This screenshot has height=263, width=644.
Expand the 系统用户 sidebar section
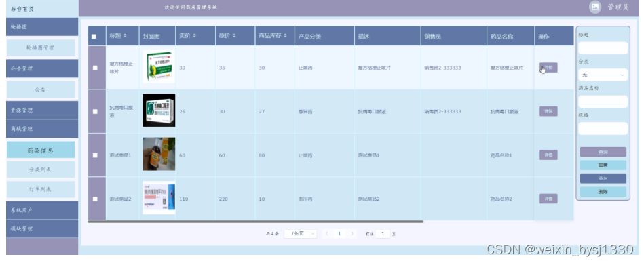tap(42, 210)
